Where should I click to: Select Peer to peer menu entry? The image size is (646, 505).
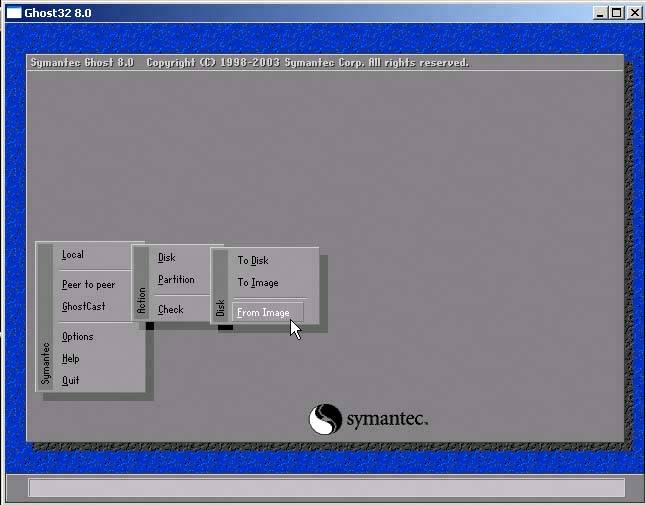88,285
